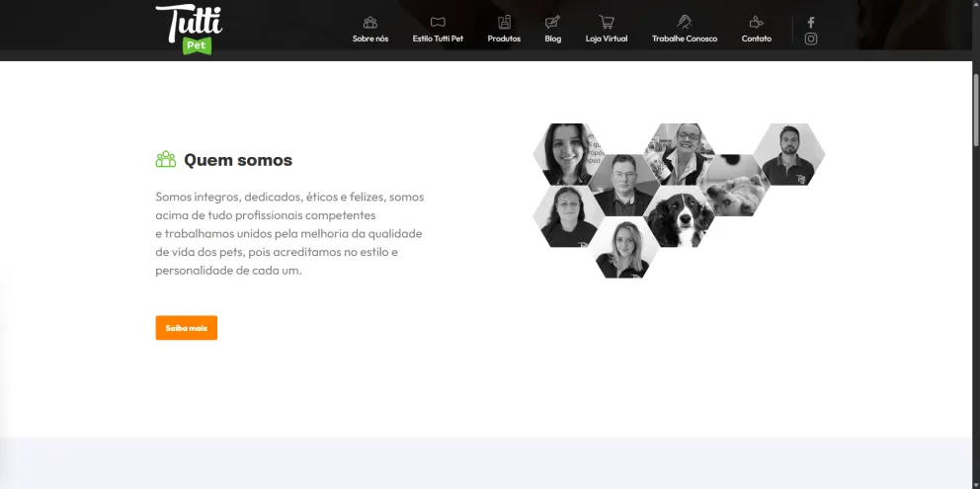Click the products icon above Produtos
980x489 pixels.
(x=504, y=23)
